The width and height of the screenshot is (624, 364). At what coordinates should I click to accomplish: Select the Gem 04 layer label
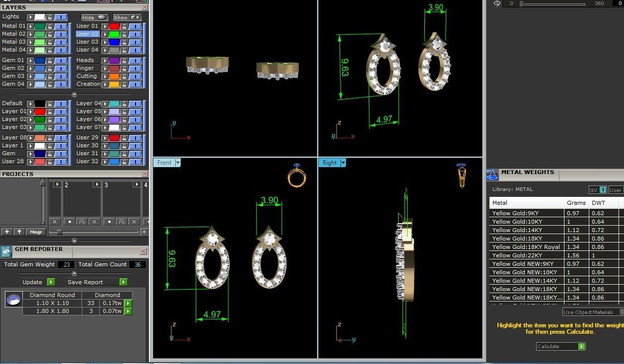tap(13, 84)
